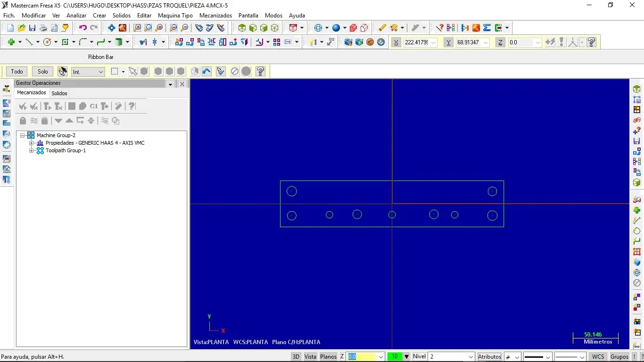Click the Fit to screen icon
Screen dimensions: 644x362
click(112, 28)
